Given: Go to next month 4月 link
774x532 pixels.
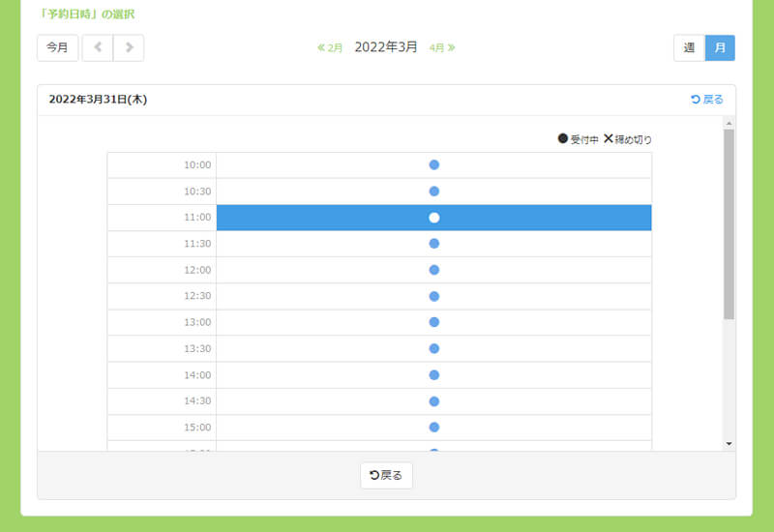Looking at the screenshot, I should click(x=442, y=47).
